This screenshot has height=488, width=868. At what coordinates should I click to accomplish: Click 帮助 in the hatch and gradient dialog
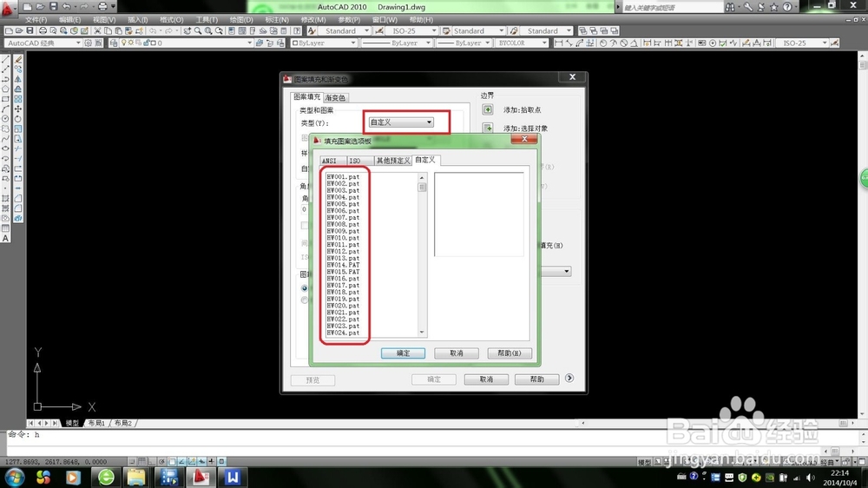[x=536, y=379]
